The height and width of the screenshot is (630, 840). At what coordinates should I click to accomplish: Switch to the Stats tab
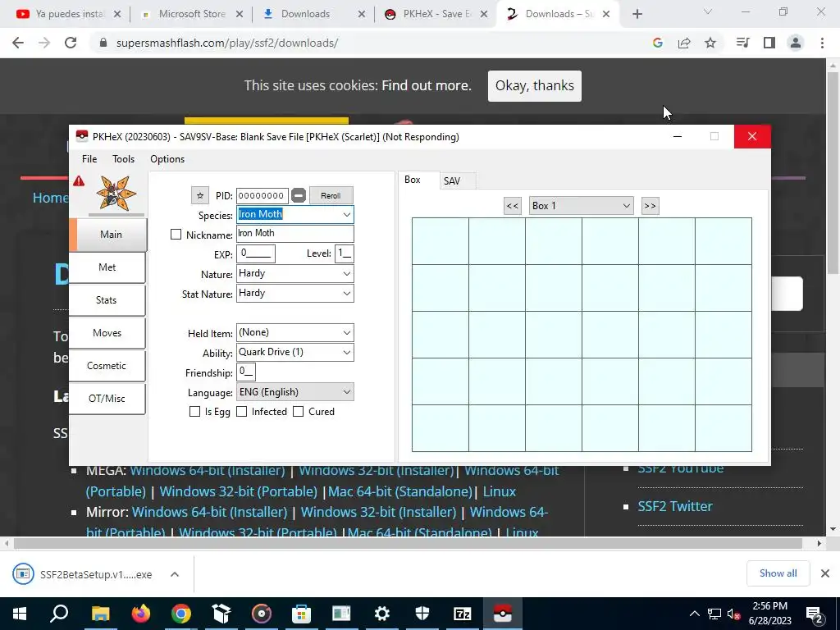(107, 300)
